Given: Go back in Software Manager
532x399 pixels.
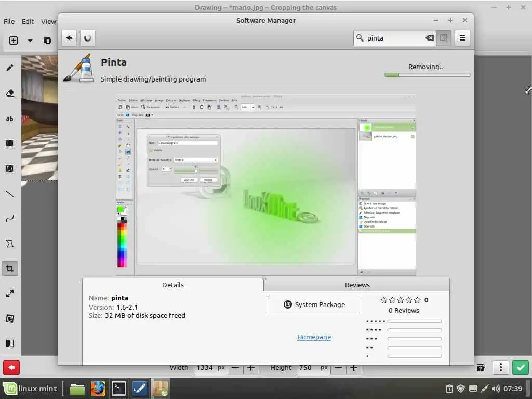Looking at the screenshot, I should (x=70, y=38).
